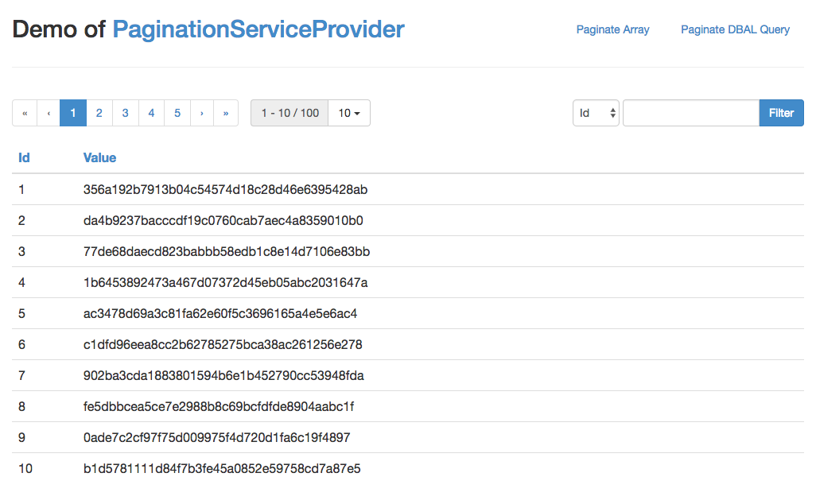
Task: Open page 2 of results
Action: click(99, 113)
